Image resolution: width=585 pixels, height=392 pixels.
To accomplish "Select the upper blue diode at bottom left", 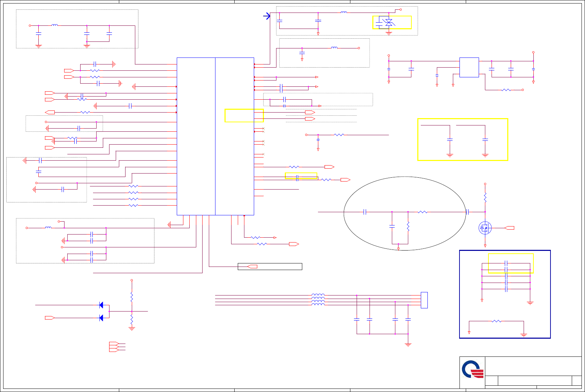I will tap(101, 305).
